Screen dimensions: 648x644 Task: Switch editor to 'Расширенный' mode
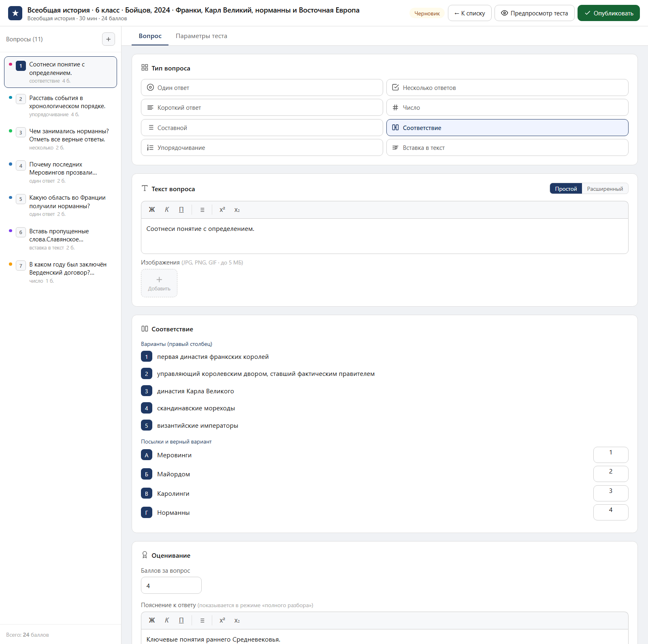coord(605,189)
